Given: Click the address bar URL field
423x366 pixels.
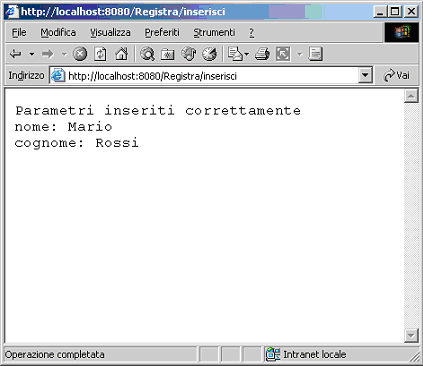Looking at the screenshot, I should 212,76.
